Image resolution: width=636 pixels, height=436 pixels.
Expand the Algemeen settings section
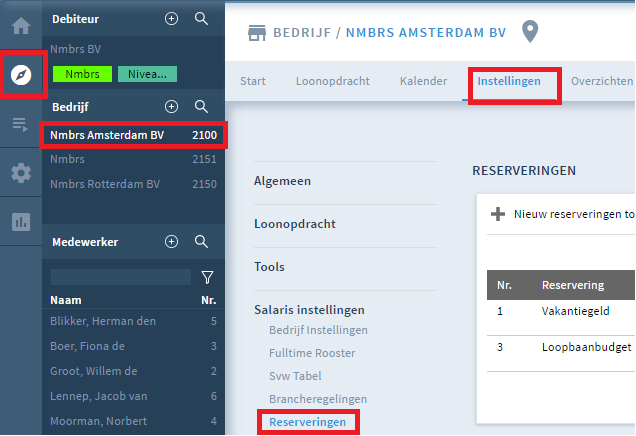point(282,181)
